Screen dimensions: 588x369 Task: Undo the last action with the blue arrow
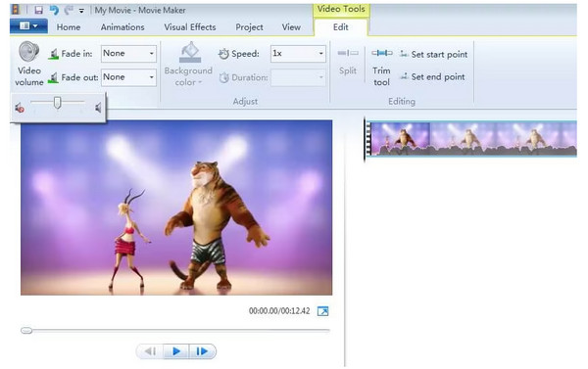(x=54, y=10)
